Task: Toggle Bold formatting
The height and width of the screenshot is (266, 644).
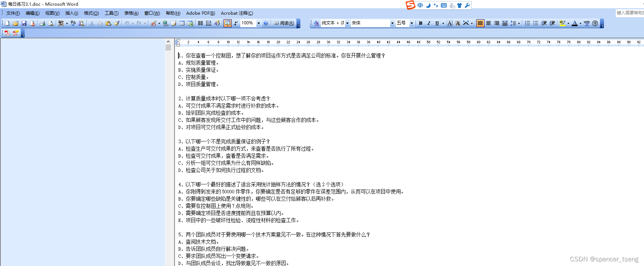Action: [421, 23]
